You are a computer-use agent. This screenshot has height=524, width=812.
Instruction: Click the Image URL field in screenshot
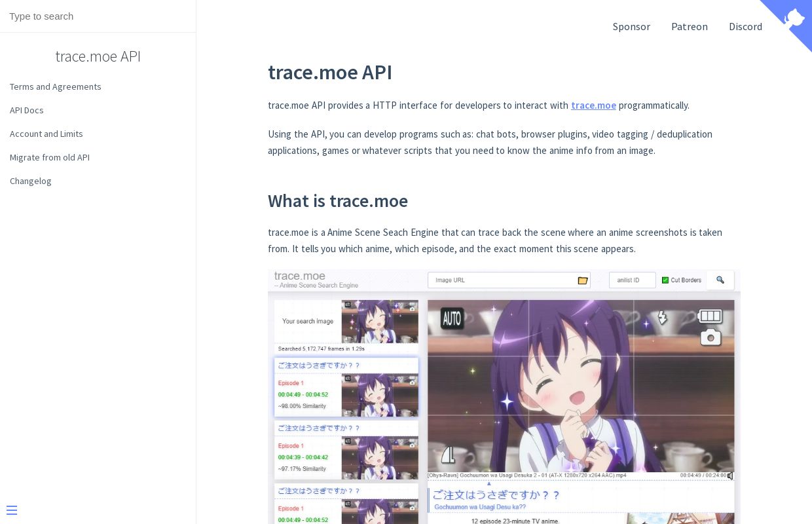[x=509, y=280]
